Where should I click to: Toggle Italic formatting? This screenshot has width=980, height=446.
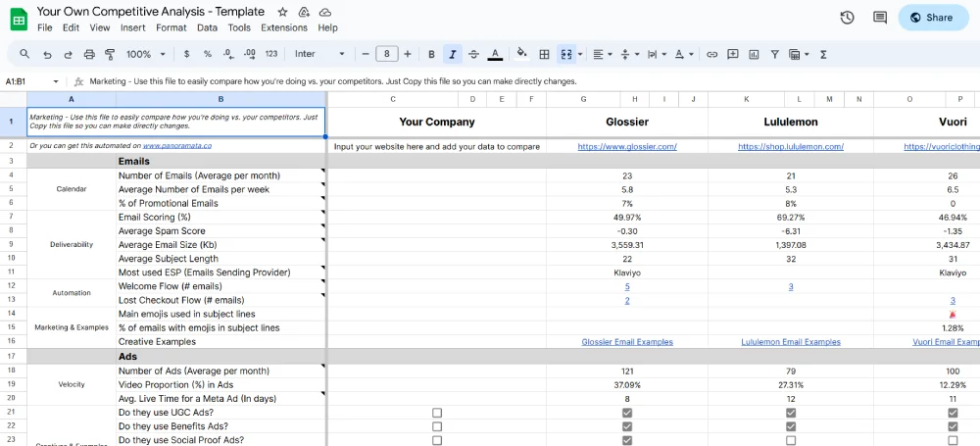coord(452,55)
